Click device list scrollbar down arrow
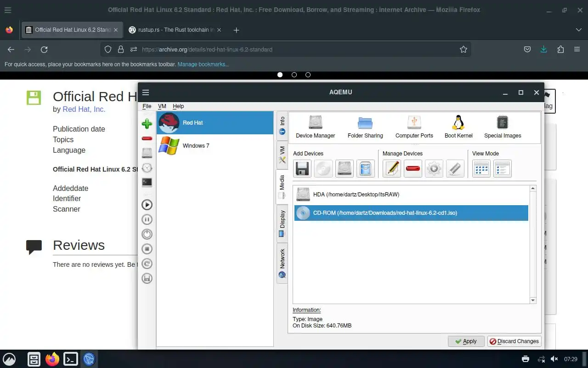 click(533, 300)
